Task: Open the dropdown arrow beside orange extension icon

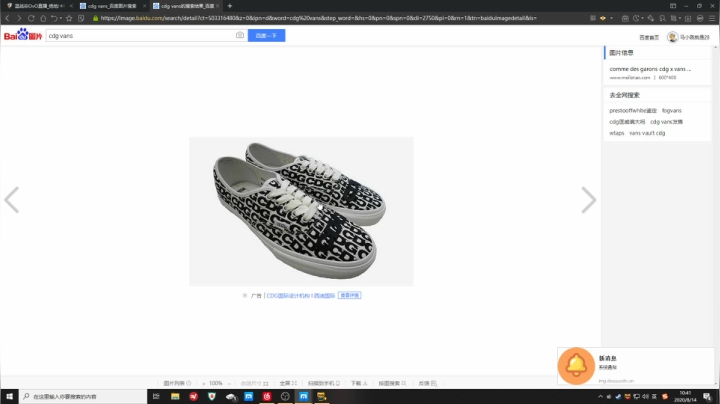Action: [611, 18]
